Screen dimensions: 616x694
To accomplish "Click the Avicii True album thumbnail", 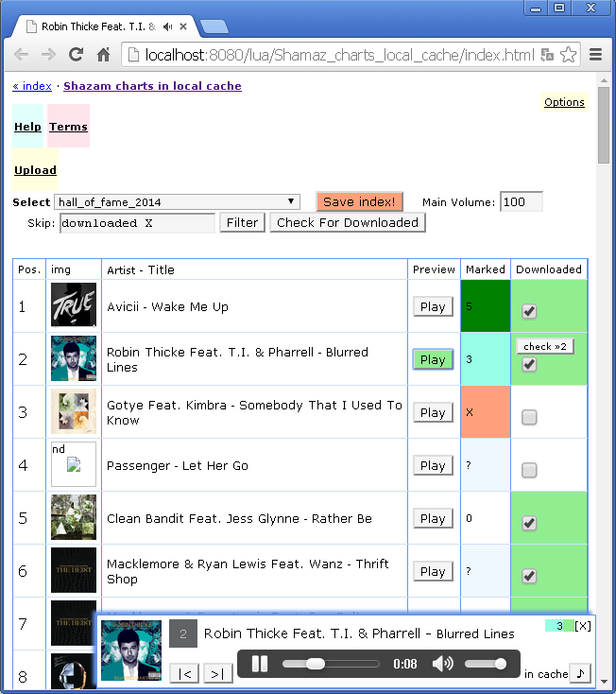I will pyautogui.click(x=74, y=304).
